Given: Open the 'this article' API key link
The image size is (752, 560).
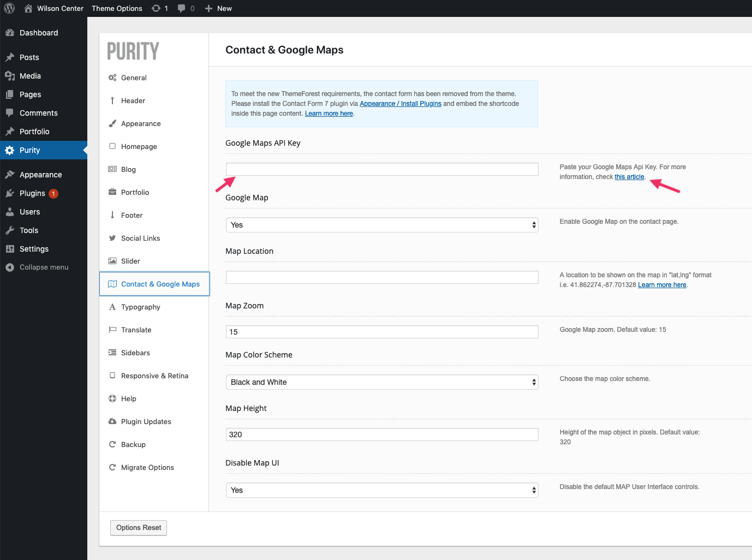Looking at the screenshot, I should [x=629, y=177].
